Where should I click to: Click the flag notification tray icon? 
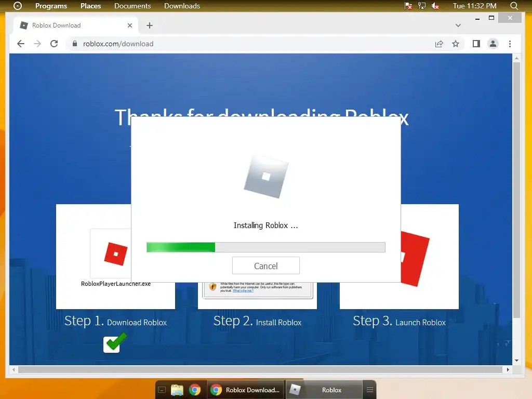point(408,6)
